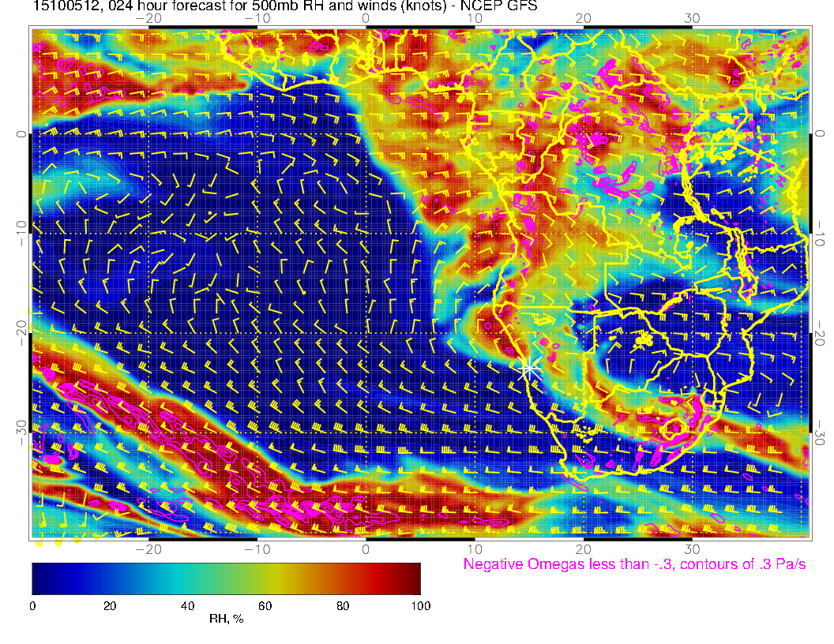Viewport: 834px width, 644px height.
Task: Click right axis latitude label -10
Action: pos(821,234)
